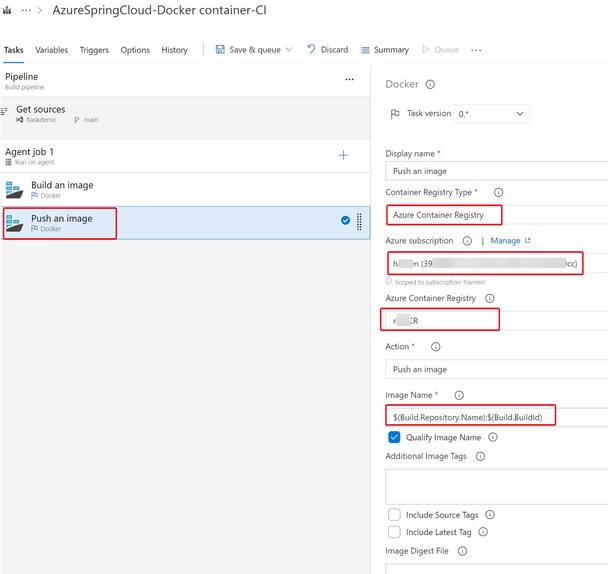Show info for Qualify Image Name

[x=492, y=437]
